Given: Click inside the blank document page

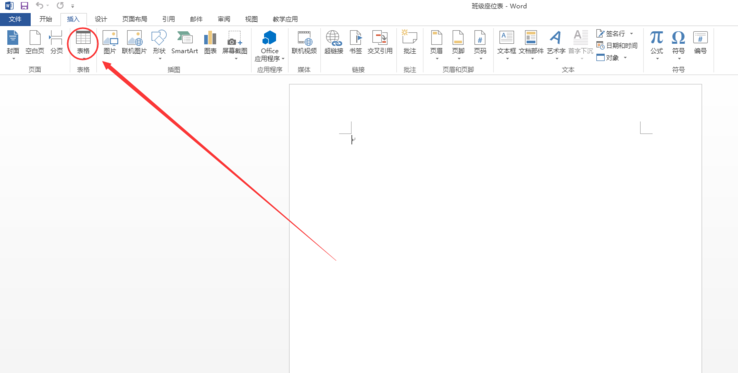Looking at the screenshot, I should (x=495, y=235).
